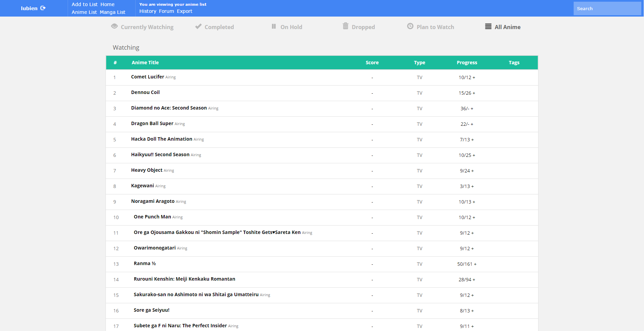The height and width of the screenshot is (331, 644).
Task: Click plus next to Heavy Object progress
Action: [473, 171]
